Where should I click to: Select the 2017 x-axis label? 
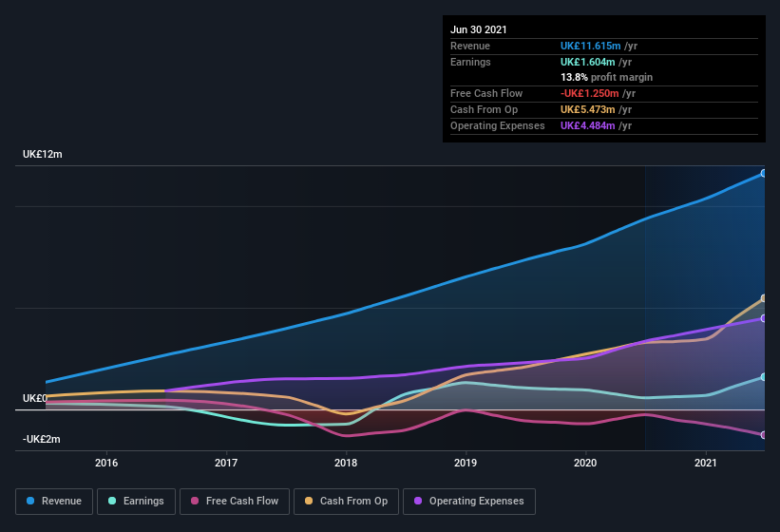click(x=226, y=463)
